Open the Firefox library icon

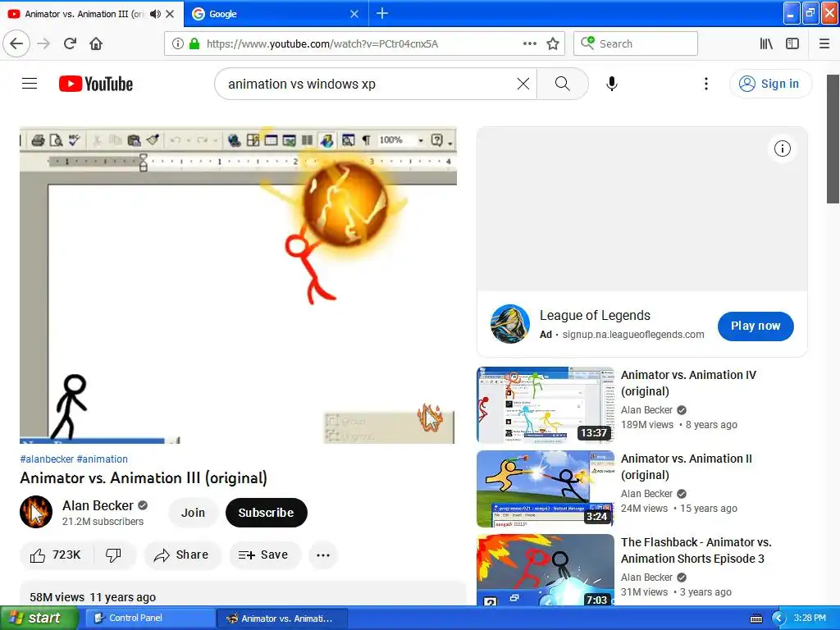coord(766,43)
